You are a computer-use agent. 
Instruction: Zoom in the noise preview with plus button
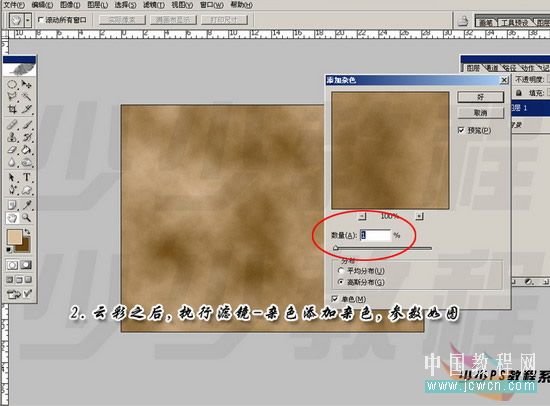[419, 216]
